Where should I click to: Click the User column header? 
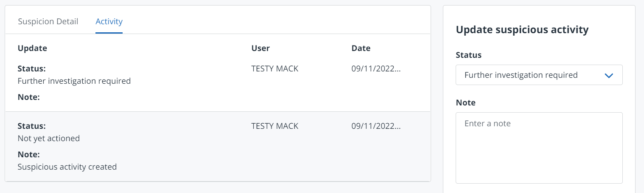[260, 48]
